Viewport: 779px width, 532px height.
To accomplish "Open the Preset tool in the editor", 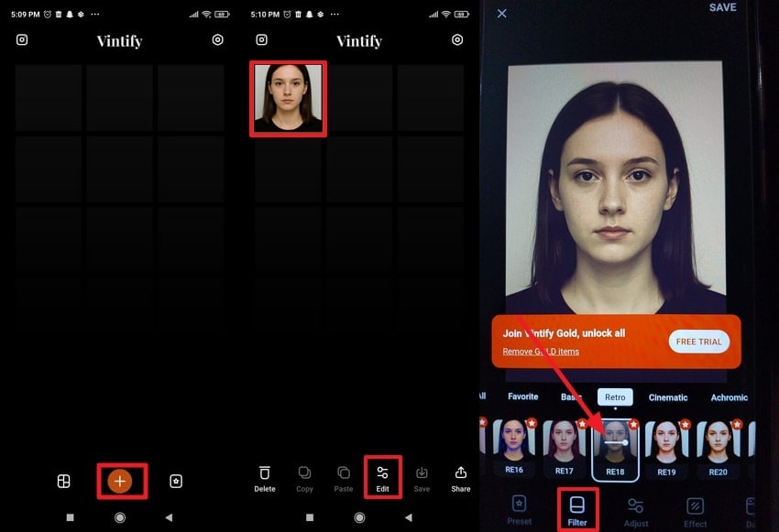I will [519, 510].
